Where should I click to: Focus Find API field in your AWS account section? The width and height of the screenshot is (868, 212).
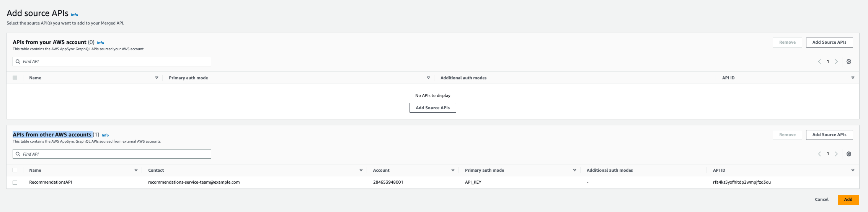click(112, 61)
